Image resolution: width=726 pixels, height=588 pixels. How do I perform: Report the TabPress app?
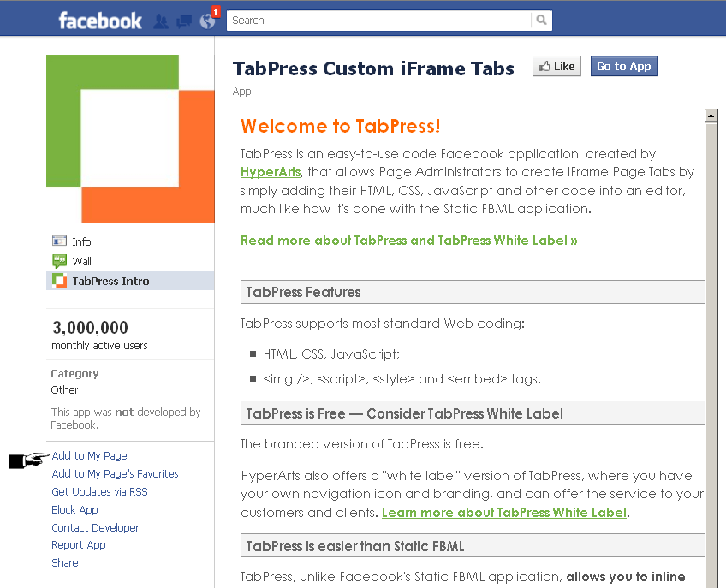[79, 544]
